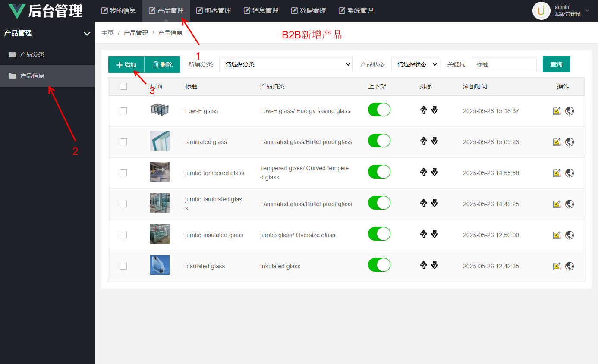Move insulated glass up in sort order
598x364 pixels.
tap(423, 265)
